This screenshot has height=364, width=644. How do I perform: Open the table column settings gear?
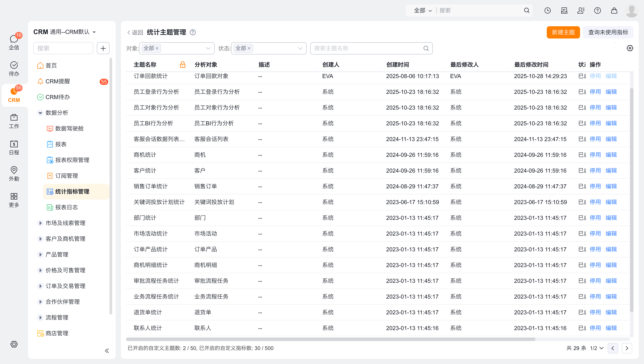click(x=630, y=48)
